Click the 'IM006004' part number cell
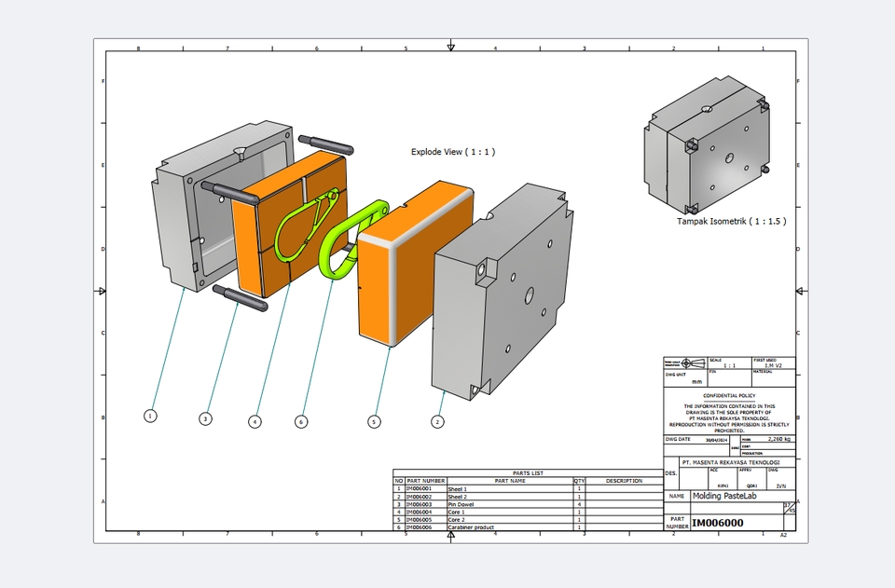895x588 pixels. coord(425,513)
